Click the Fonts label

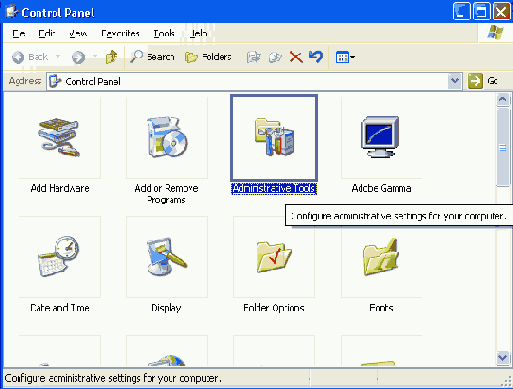click(381, 308)
